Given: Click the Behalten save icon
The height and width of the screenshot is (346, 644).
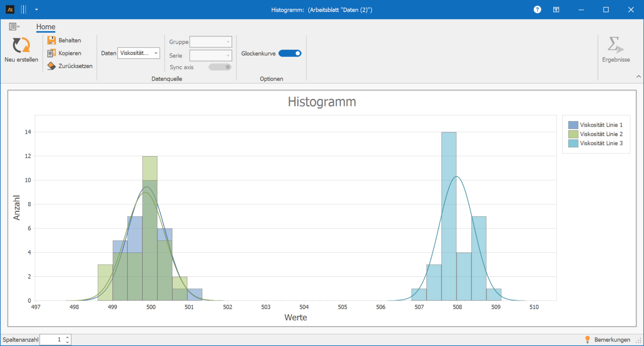Looking at the screenshot, I should (x=51, y=40).
